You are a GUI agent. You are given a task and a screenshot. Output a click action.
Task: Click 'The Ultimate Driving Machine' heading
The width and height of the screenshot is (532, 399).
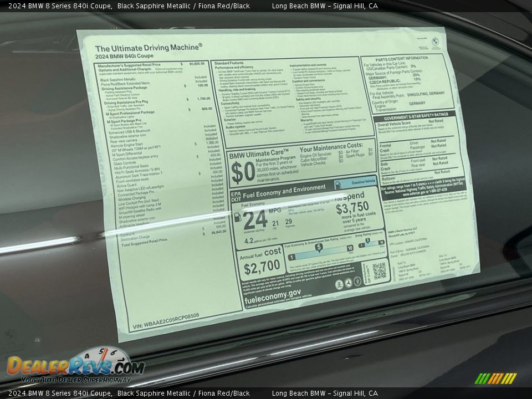tap(149, 48)
